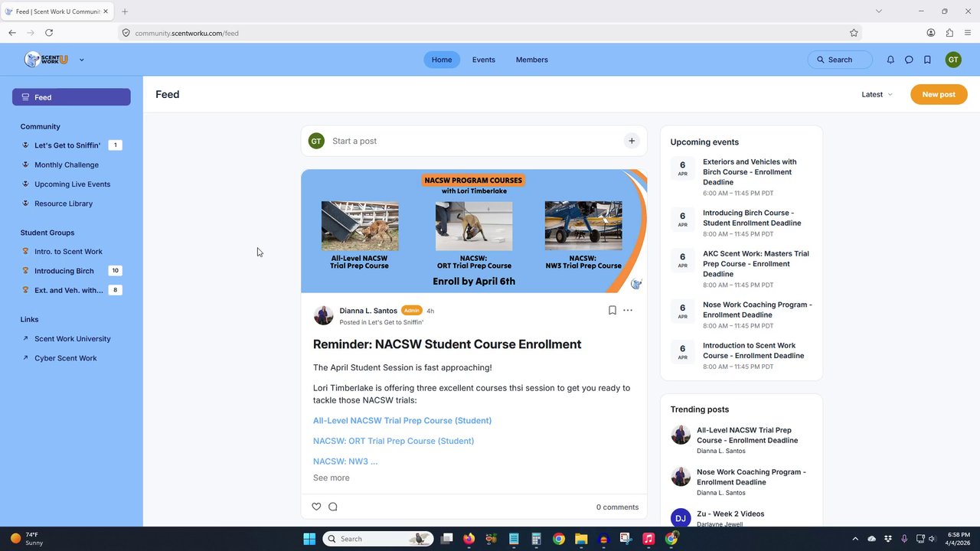Image resolution: width=980 pixels, height=551 pixels.
Task: Click the Start a post field
Action: [x=474, y=141]
